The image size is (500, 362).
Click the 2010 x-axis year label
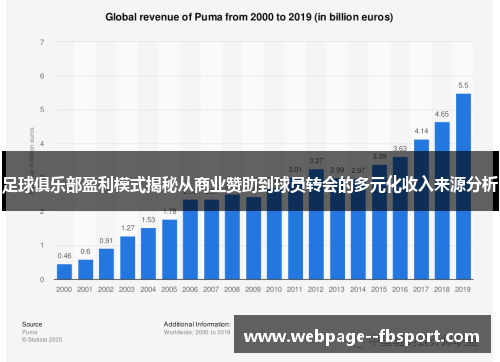(274, 289)
